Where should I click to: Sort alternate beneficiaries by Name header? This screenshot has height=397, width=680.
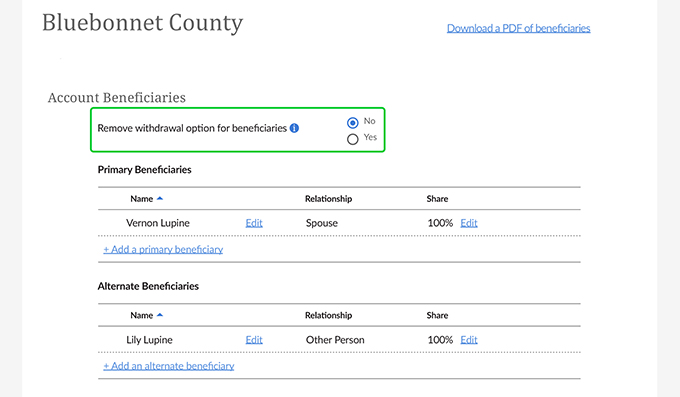142,315
